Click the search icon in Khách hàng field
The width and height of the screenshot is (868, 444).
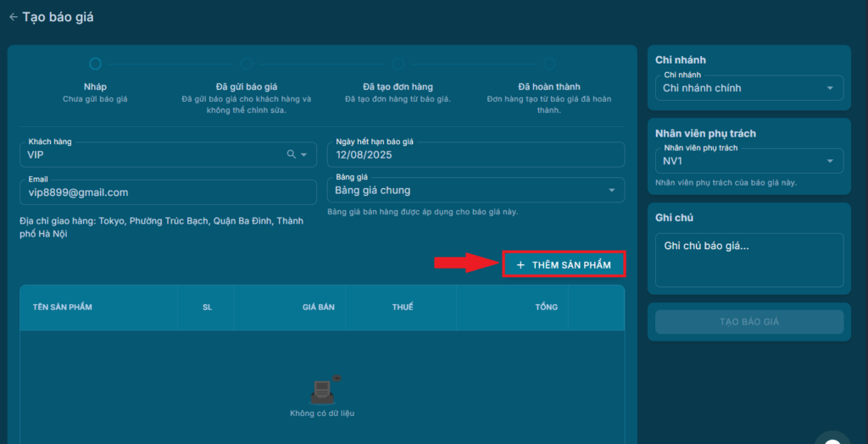(292, 154)
